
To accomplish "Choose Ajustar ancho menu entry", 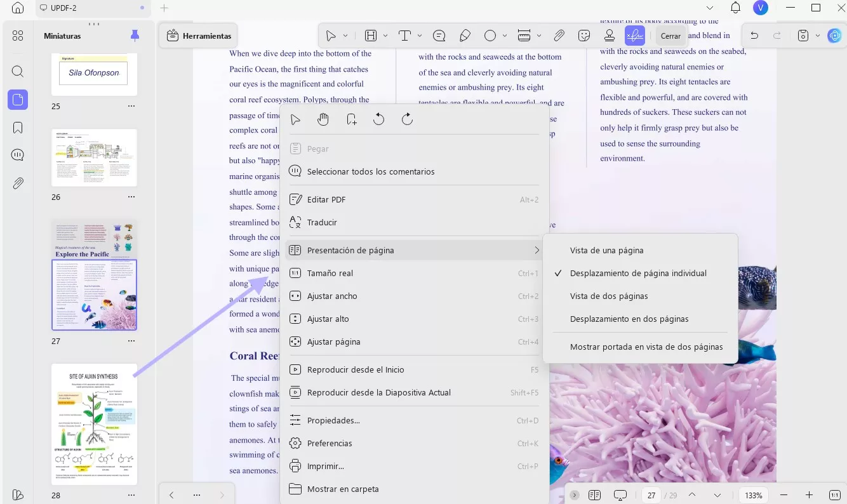I will (414, 296).
